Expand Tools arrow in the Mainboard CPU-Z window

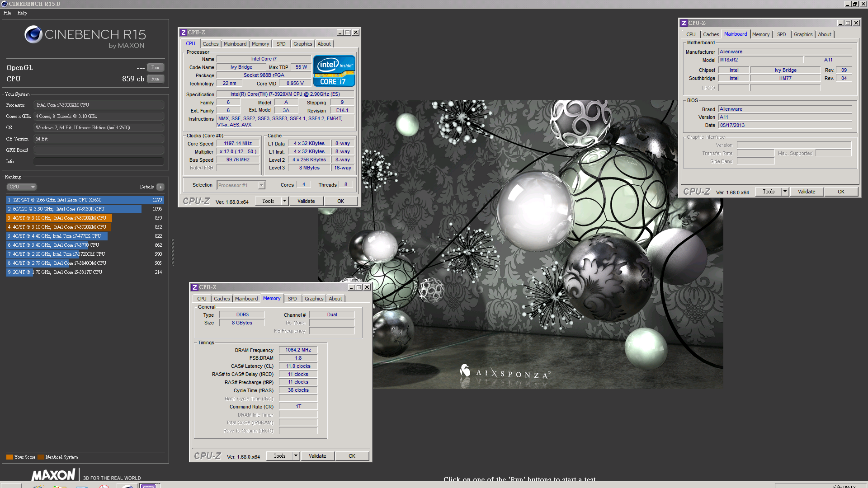click(785, 192)
